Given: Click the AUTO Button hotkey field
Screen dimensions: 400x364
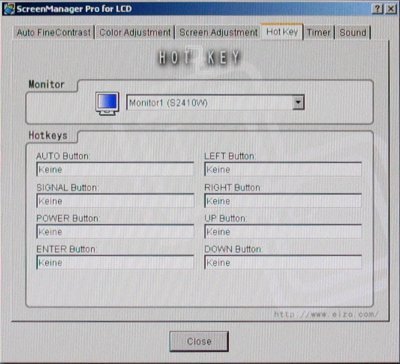Looking at the screenshot, I should [115, 169].
